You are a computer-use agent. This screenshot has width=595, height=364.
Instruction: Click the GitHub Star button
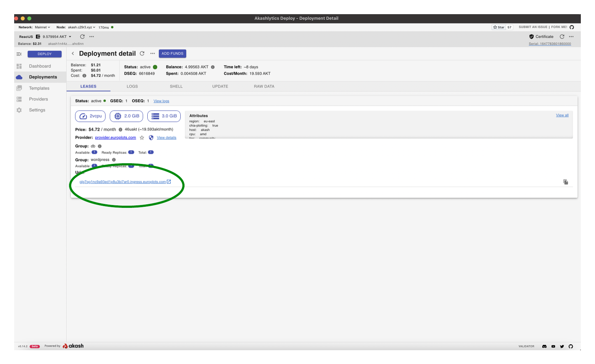coord(499,27)
